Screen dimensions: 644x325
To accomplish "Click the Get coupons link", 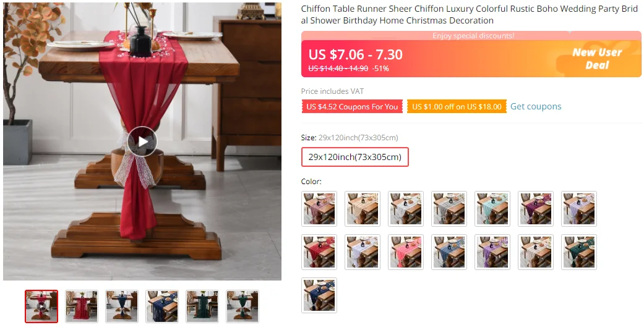I will [536, 106].
